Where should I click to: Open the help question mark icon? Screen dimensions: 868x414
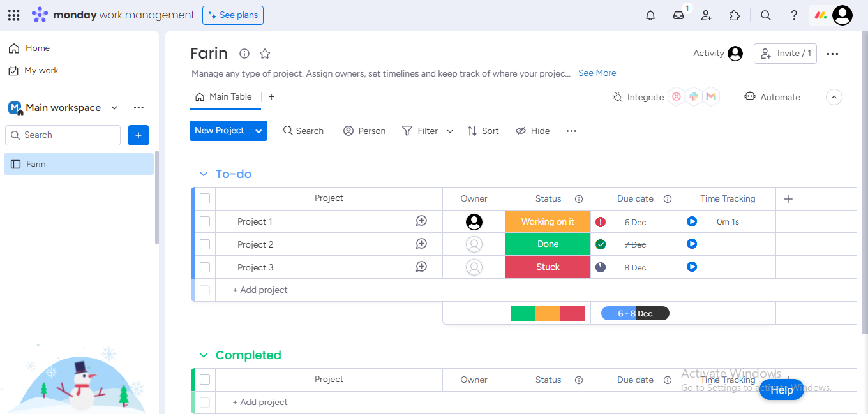point(794,15)
